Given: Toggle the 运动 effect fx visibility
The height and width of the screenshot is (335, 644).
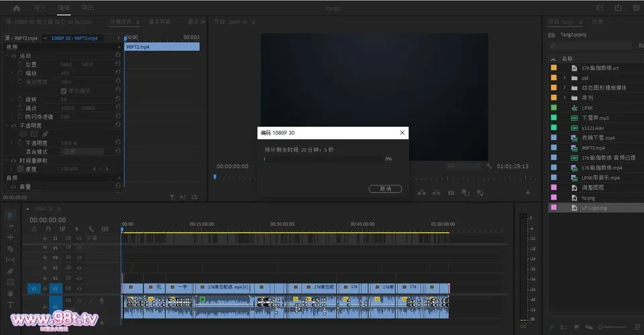Looking at the screenshot, I should (13, 56).
